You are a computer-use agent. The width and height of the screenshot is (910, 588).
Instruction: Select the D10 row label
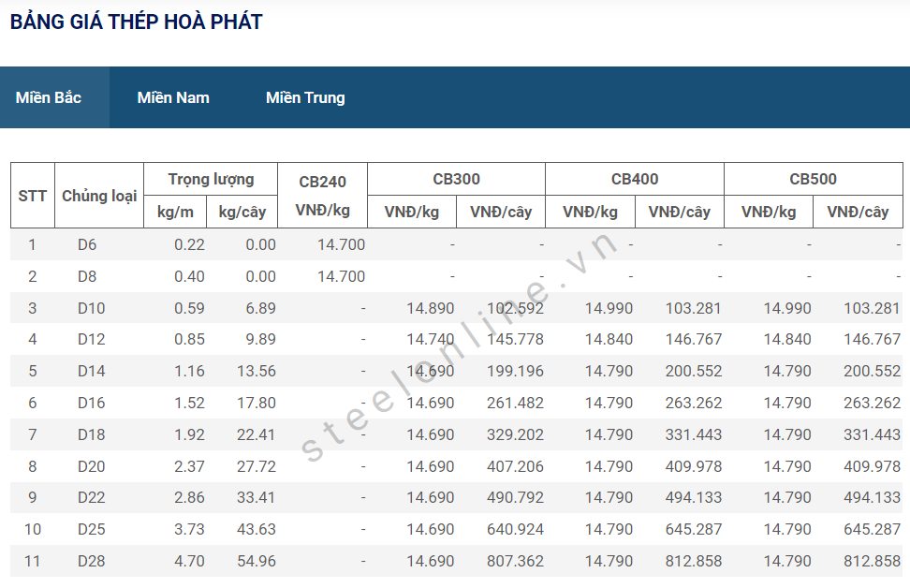(x=91, y=308)
